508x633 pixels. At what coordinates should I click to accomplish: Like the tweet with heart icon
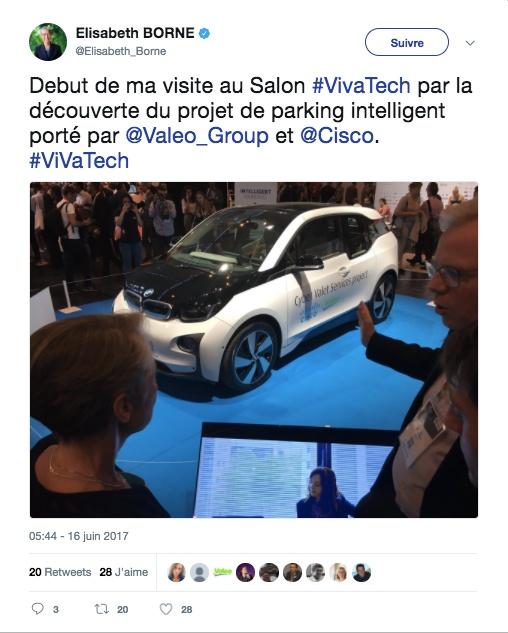pos(166,609)
